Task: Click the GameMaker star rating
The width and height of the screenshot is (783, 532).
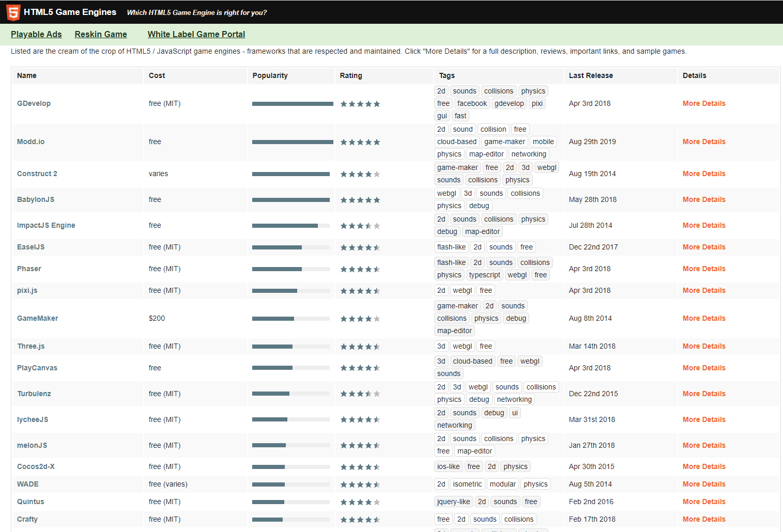Action: (360, 319)
